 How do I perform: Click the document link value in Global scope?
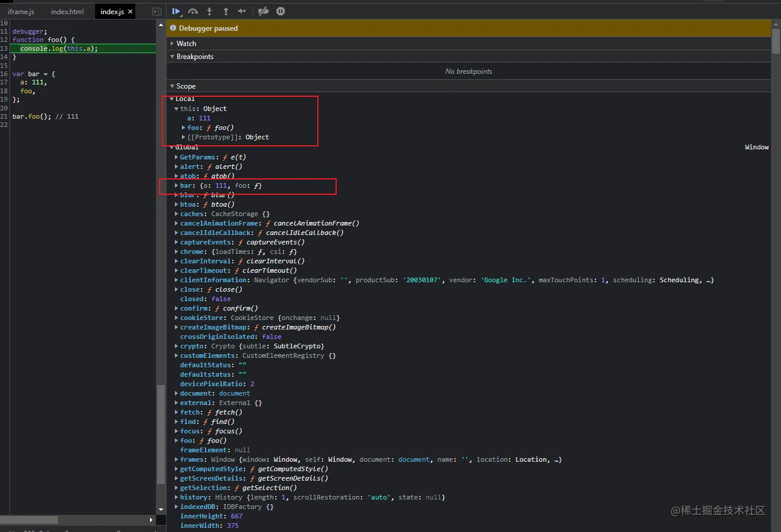(x=235, y=393)
